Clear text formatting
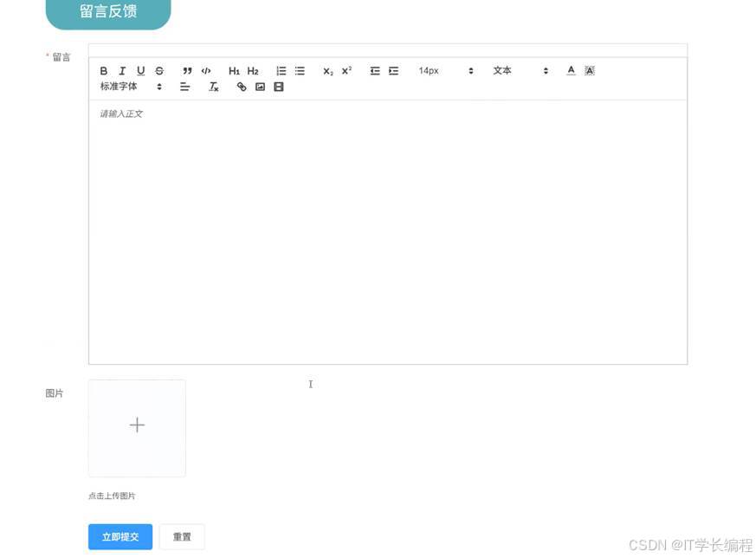Image resolution: width=756 pixels, height=558 pixels. tap(214, 87)
